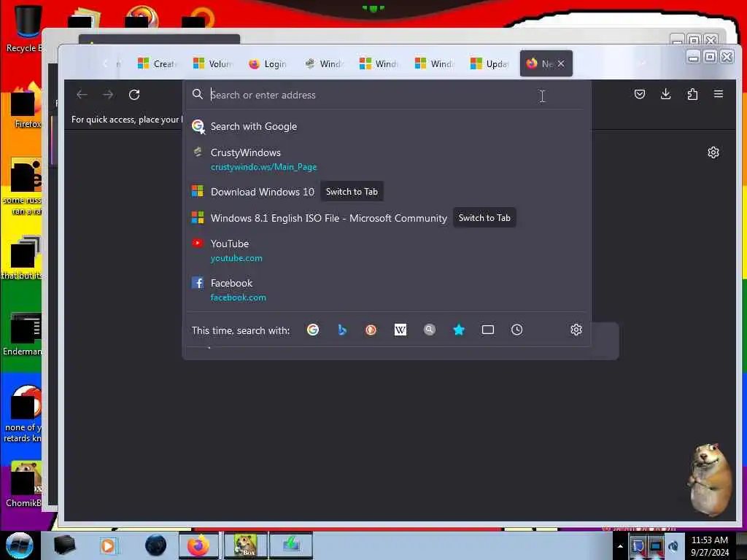747x560 pixels.
Task: Search this time with DuckDuckGo icon
Action: [371, 330]
